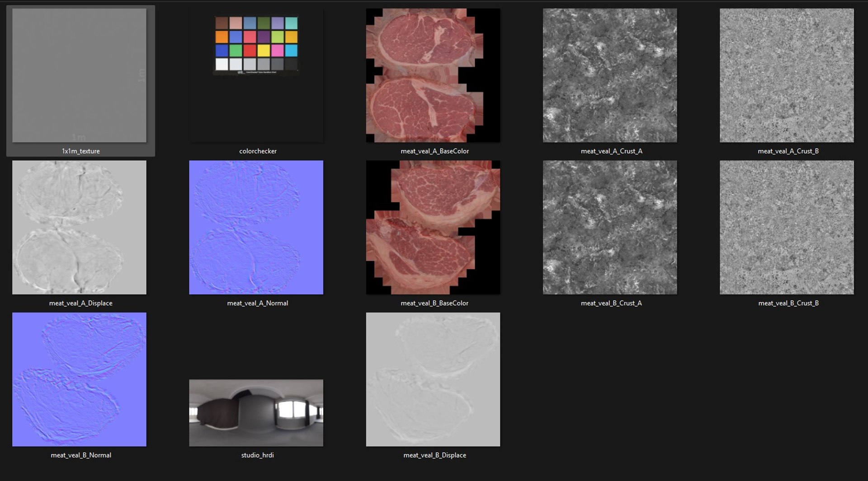Click the meat_veal_A_Displace file name

(81, 303)
